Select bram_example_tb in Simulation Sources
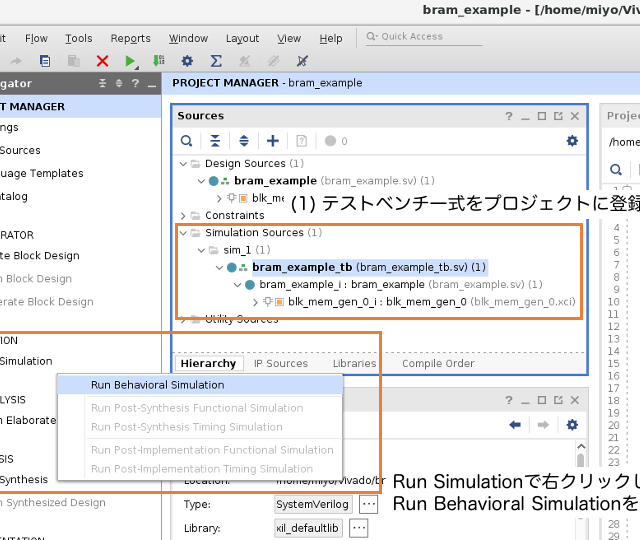 pyautogui.click(x=302, y=267)
